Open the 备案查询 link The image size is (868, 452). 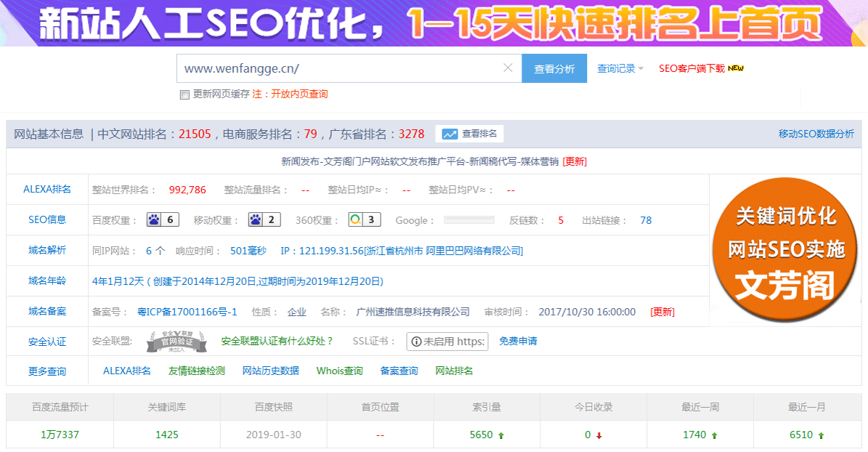coord(399,371)
